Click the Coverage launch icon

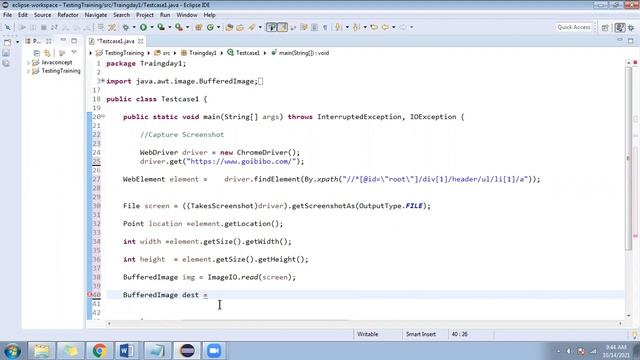(x=161, y=27)
